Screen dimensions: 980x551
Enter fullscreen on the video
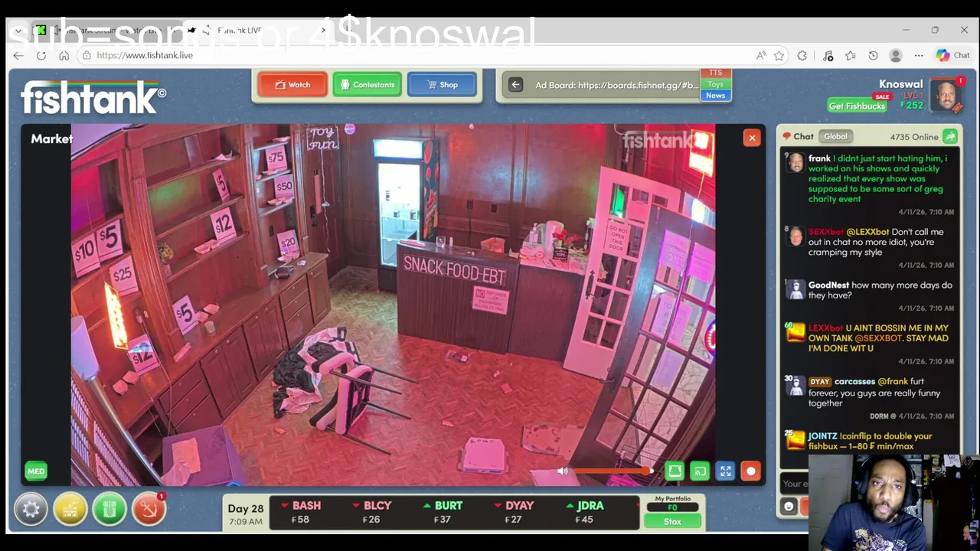point(725,471)
